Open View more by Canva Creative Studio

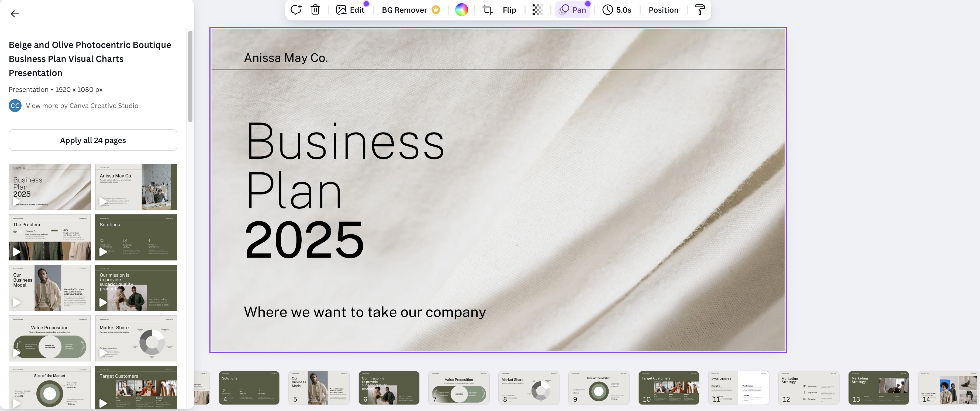82,106
